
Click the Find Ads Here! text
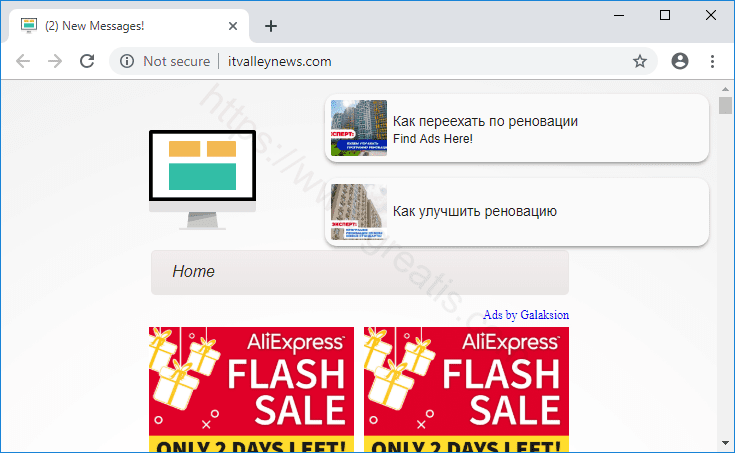tap(433, 139)
